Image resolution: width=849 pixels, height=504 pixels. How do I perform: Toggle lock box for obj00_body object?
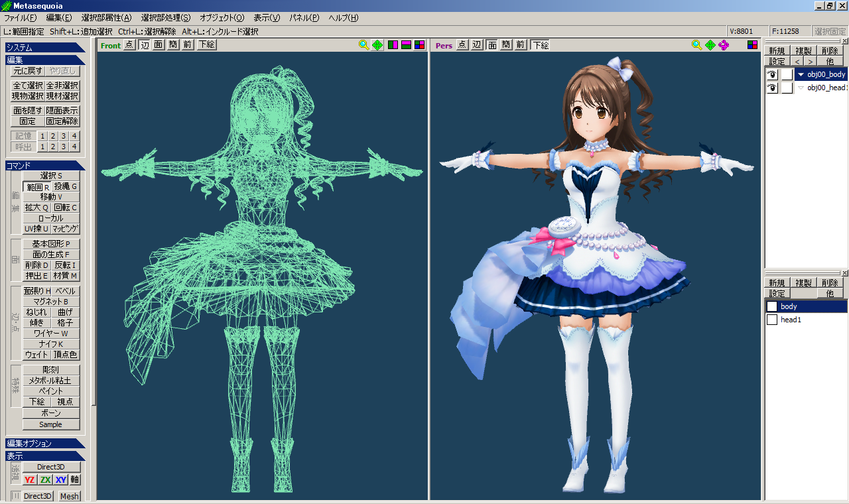click(x=787, y=74)
